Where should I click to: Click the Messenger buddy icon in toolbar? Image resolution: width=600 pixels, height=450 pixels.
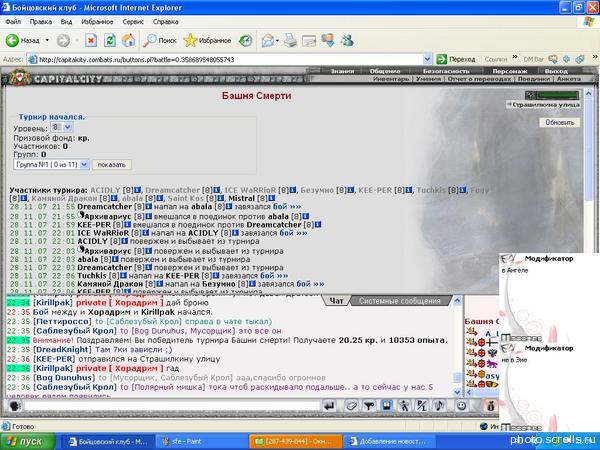(347, 40)
